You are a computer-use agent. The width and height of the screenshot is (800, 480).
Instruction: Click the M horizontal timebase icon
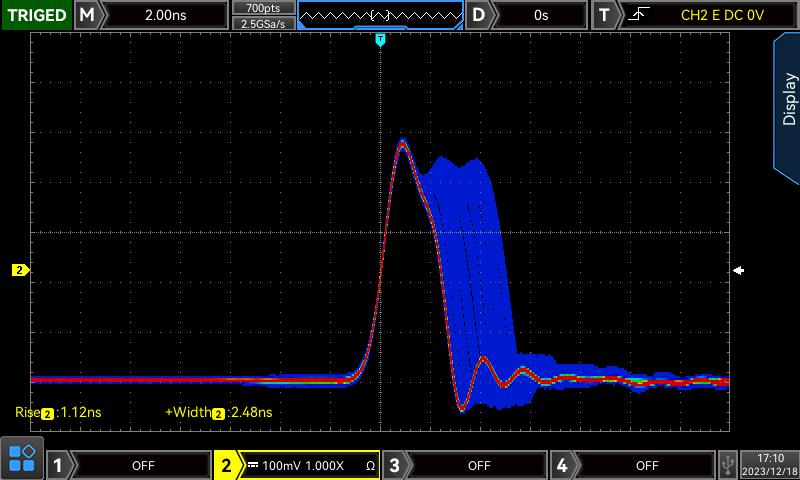coord(88,15)
